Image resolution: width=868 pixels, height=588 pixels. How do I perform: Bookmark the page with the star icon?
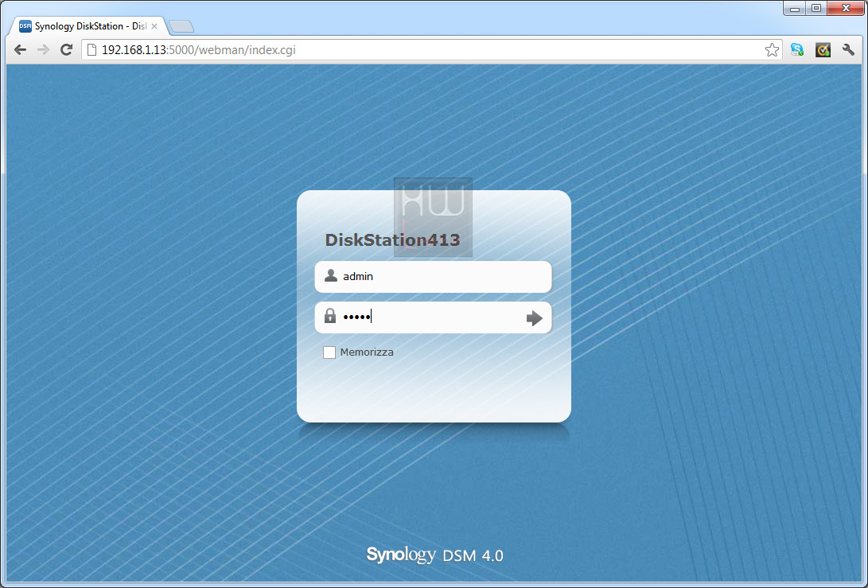[772, 50]
